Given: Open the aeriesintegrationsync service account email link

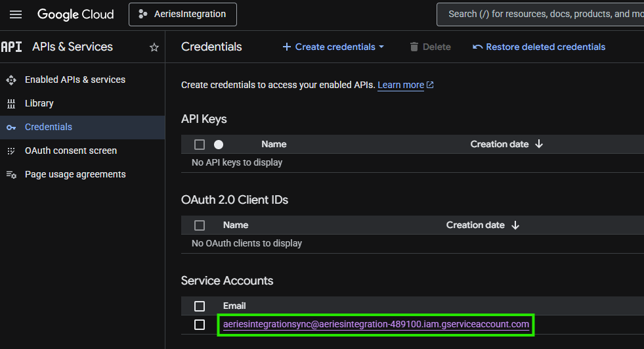Looking at the screenshot, I should pyautogui.click(x=376, y=324).
